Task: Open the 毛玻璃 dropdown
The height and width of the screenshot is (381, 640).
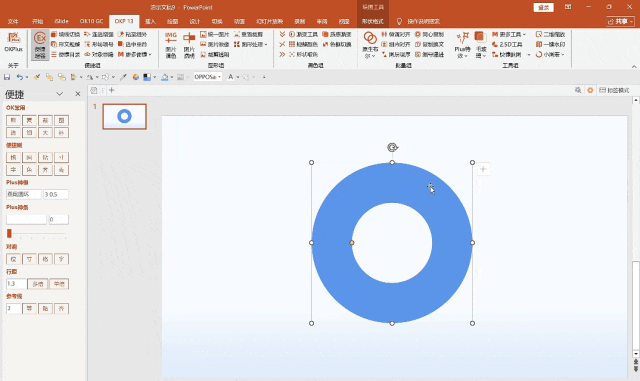Action: point(481,45)
